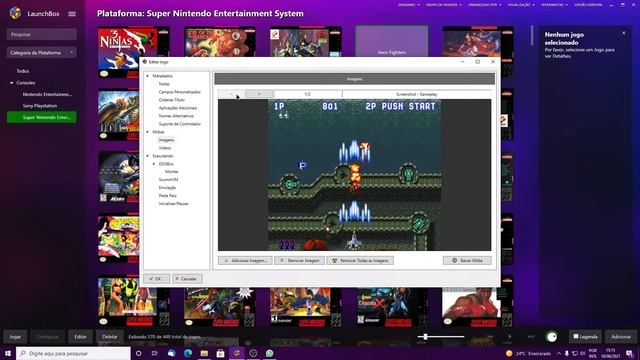Image resolution: width=640 pixels, height=360 pixels.
Task: Click the Deletar button
Action: (109, 337)
